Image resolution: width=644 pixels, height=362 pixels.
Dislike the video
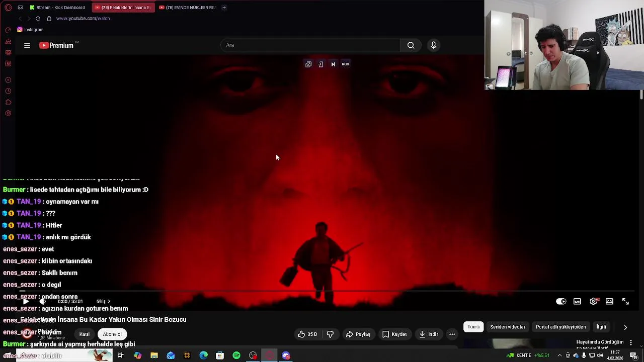[331, 334]
